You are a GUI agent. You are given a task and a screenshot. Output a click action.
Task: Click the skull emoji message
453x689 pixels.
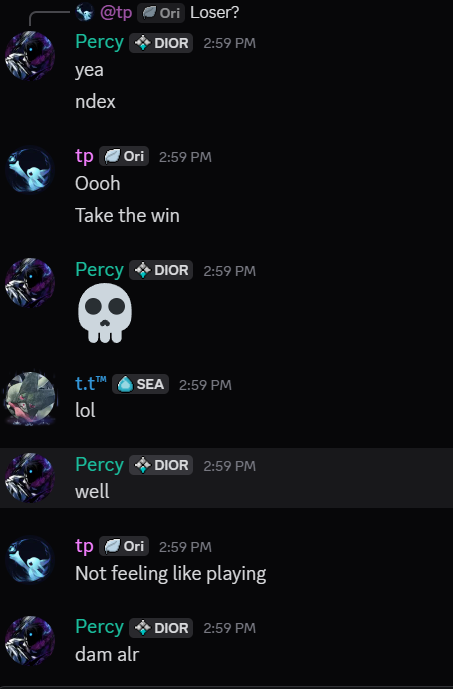(105, 313)
